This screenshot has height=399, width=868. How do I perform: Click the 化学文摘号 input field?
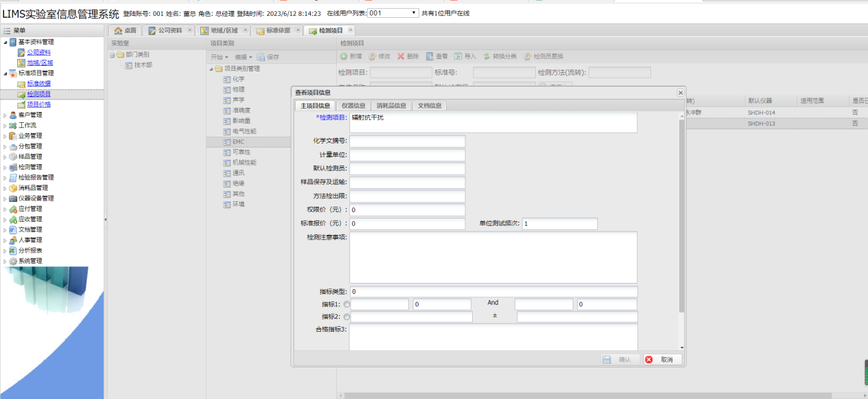(408, 141)
